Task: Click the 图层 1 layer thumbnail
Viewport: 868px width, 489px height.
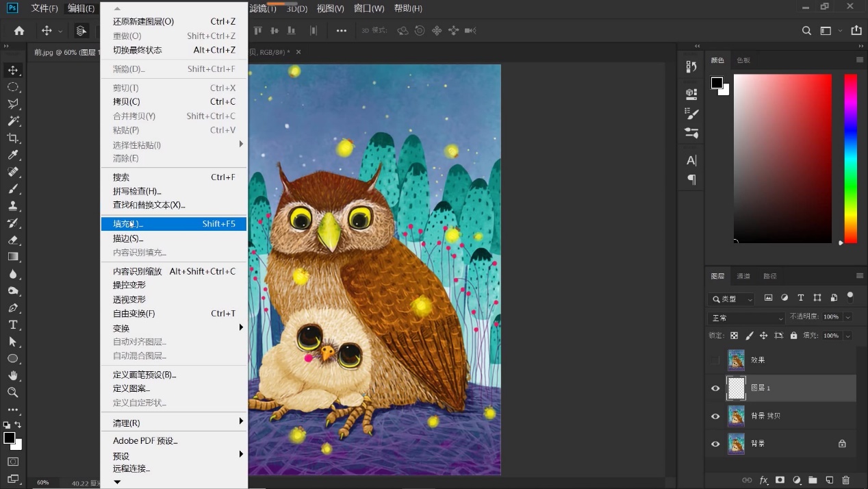Action: tap(736, 388)
